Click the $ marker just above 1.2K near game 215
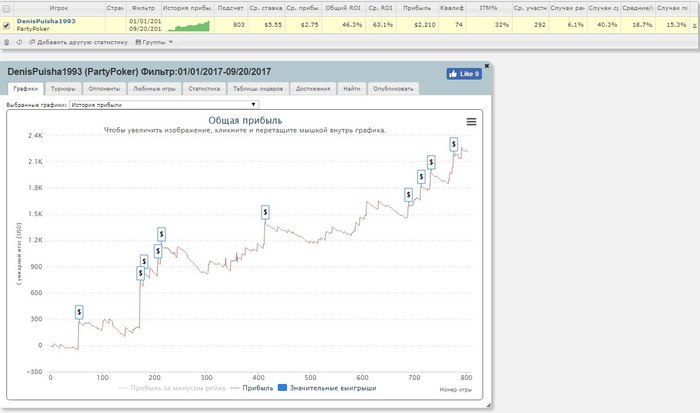 click(161, 234)
